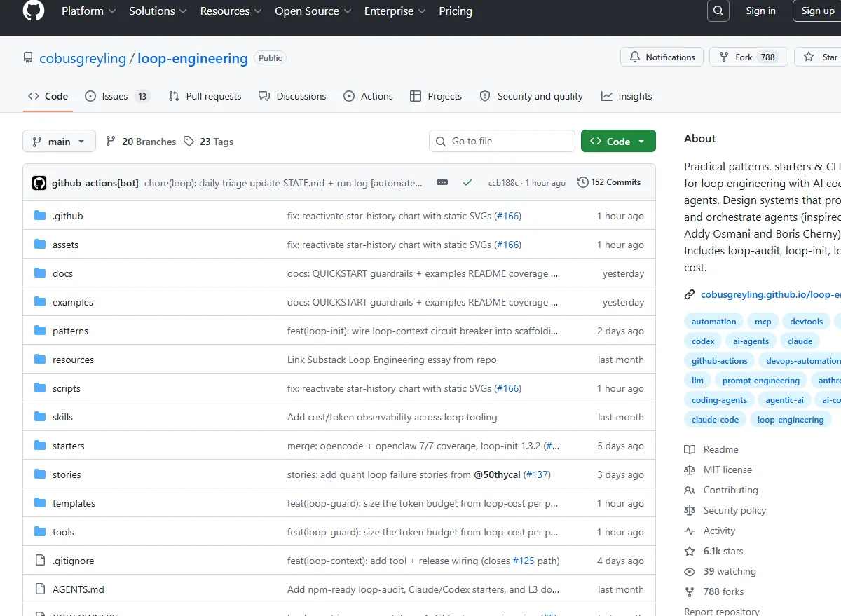Open the Solutions dropdown menu
Screen dimensions: 841x616
[158, 11]
